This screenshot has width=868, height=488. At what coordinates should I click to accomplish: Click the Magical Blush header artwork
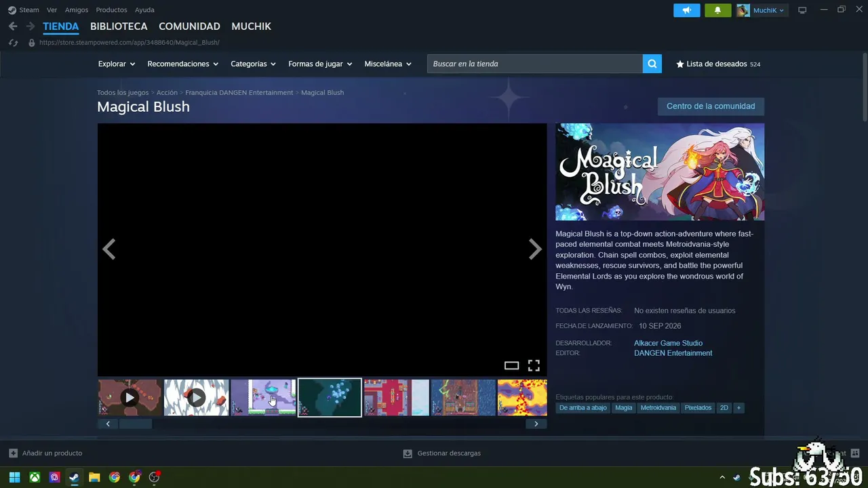coord(660,172)
